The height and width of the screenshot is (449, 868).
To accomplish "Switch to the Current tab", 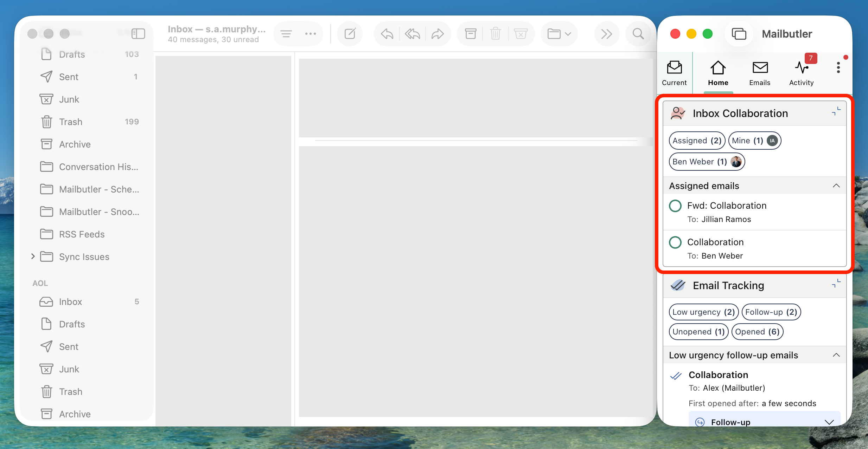I will pos(674,73).
